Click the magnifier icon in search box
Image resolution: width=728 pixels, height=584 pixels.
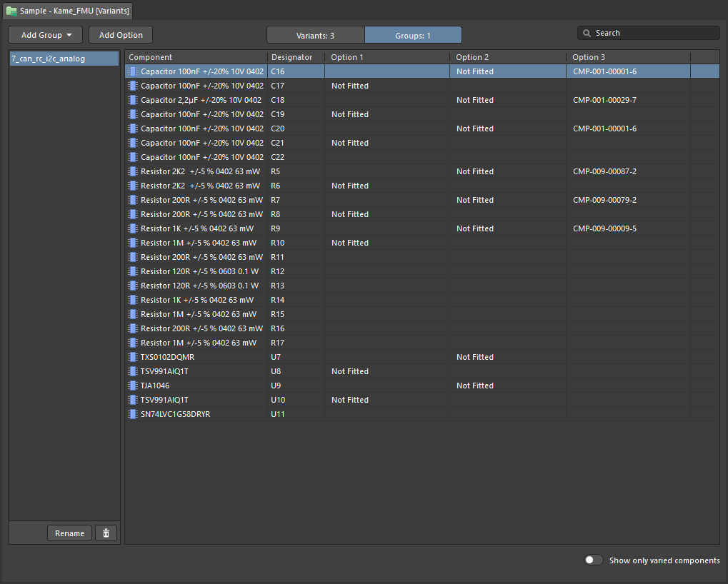(587, 34)
